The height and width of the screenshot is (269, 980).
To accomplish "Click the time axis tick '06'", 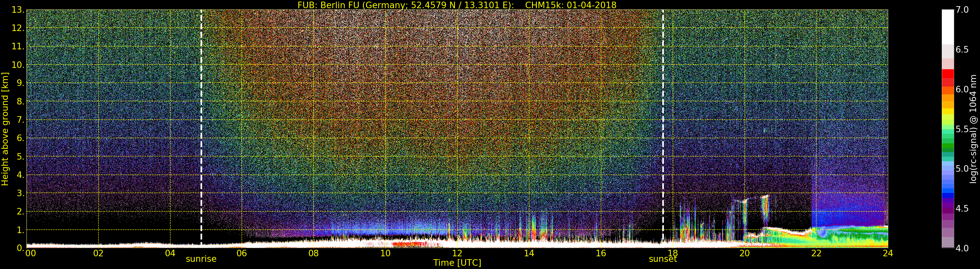I will click(242, 253).
